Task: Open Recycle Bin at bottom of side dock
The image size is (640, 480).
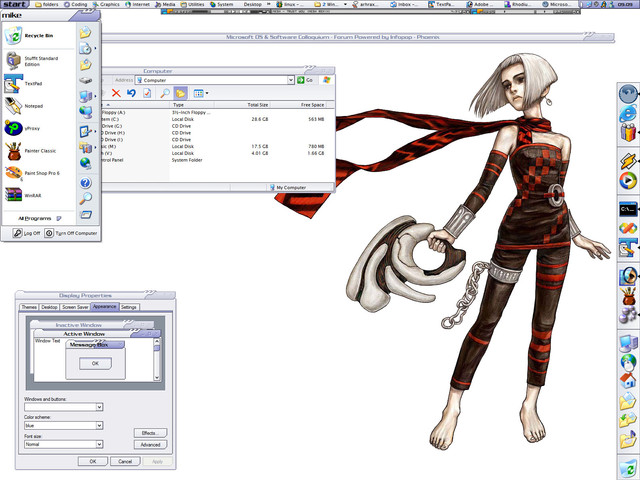Action: pyautogui.click(x=628, y=469)
